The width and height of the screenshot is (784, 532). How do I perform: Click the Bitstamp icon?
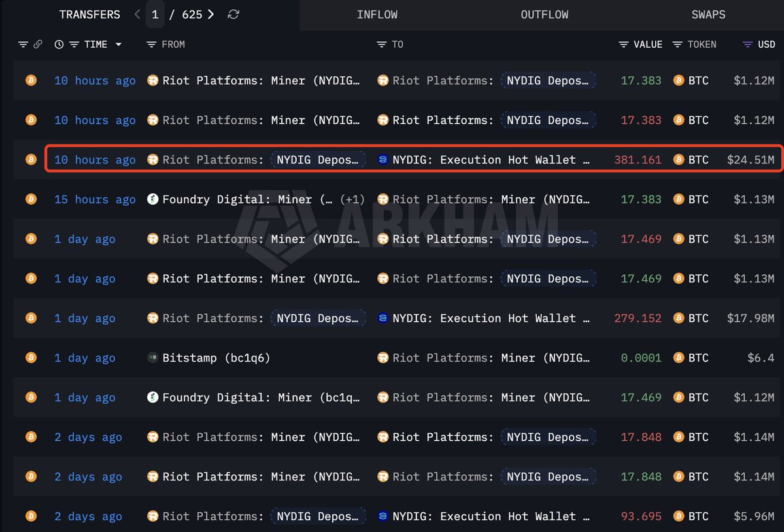(x=152, y=357)
